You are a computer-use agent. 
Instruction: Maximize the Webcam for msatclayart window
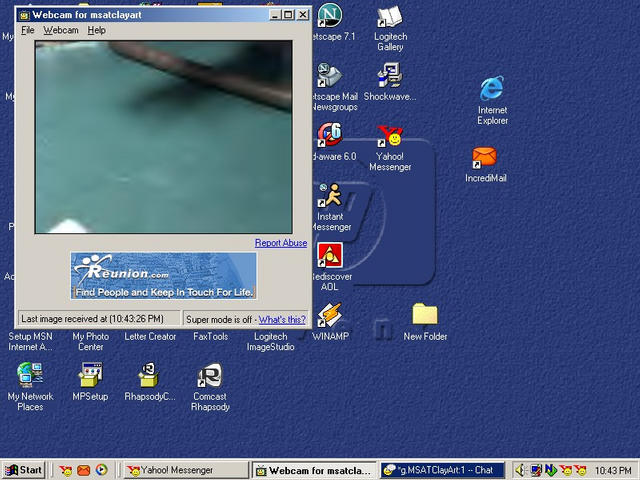pos(288,15)
